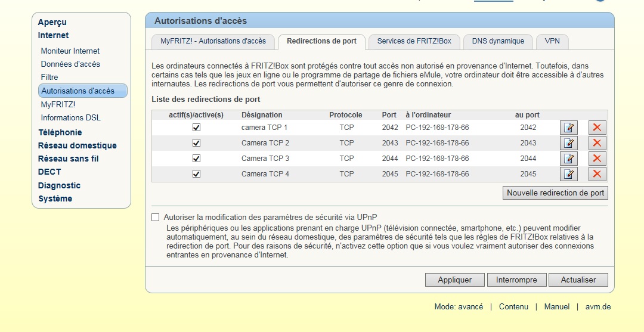The width and height of the screenshot is (644, 332).
Task: Select the Redirections de port tab
Action: click(x=321, y=41)
